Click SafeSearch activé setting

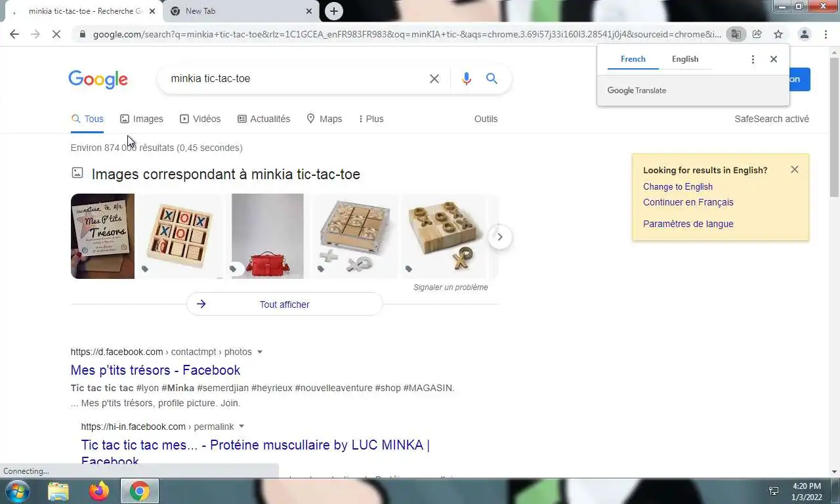point(772,119)
